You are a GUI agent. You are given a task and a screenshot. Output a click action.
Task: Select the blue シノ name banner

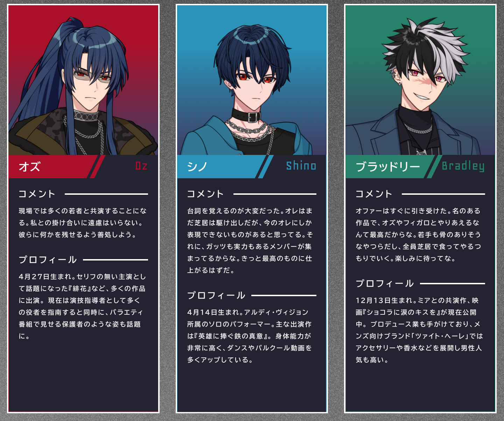coord(221,166)
